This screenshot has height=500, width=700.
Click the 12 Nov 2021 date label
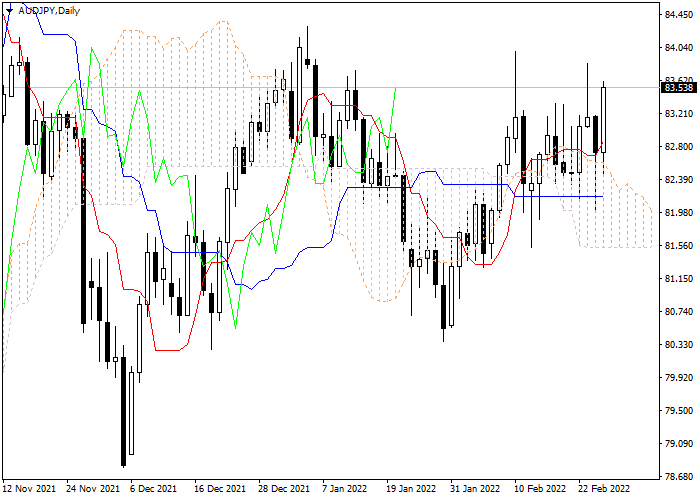click(29, 488)
